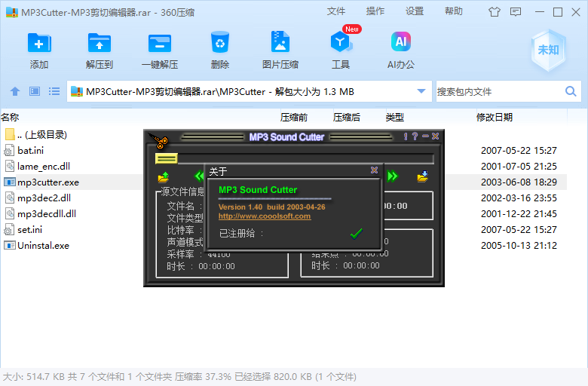Screen dimensions: 588x386
Task: Close the 关于 (About) dialog
Action: [x=374, y=170]
